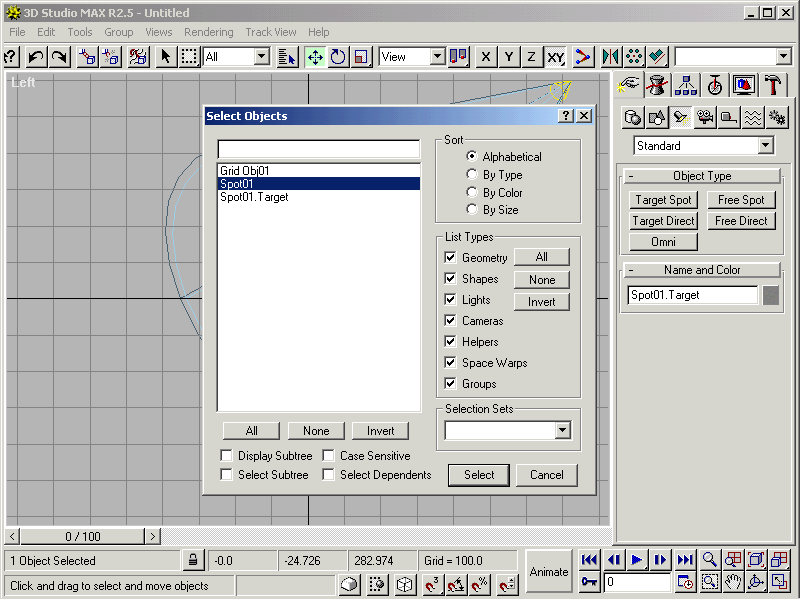This screenshot has width=800, height=600.
Task: Open the Tools menu
Action: 80,32
